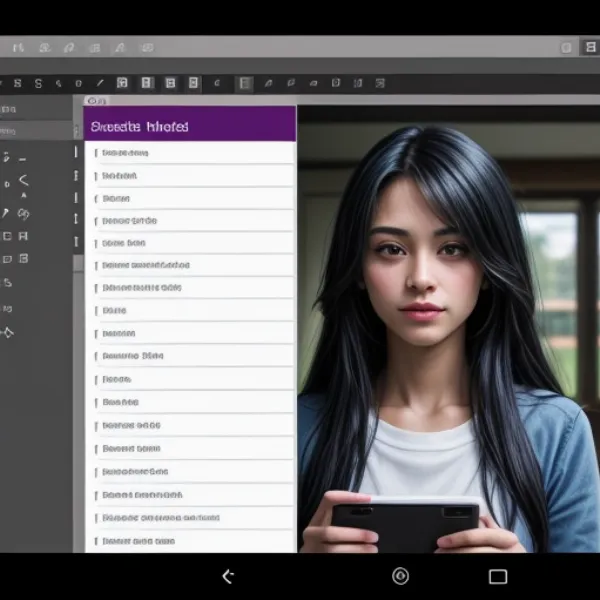The image size is (600, 600).
Task: Tap the Android back arrow button
Action: click(x=228, y=576)
